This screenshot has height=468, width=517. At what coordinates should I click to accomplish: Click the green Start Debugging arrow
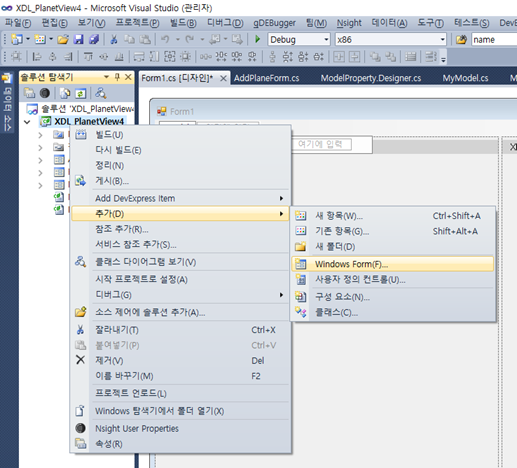[x=257, y=39]
